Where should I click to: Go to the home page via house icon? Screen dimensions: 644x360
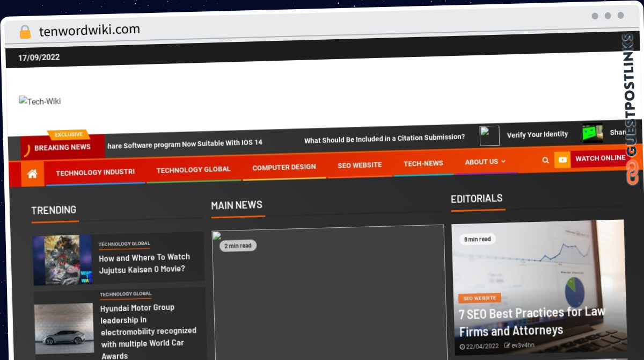pyautogui.click(x=32, y=174)
